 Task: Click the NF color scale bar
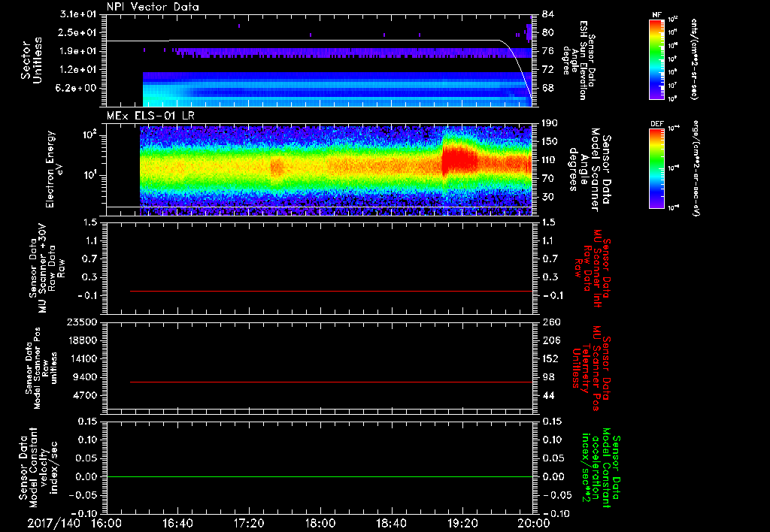[657, 59]
